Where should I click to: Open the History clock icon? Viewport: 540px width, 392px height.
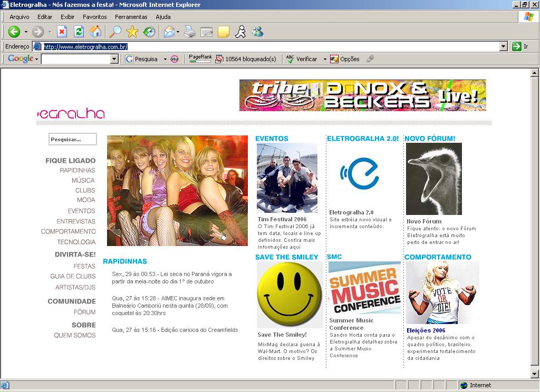click(x=149, y=32)
